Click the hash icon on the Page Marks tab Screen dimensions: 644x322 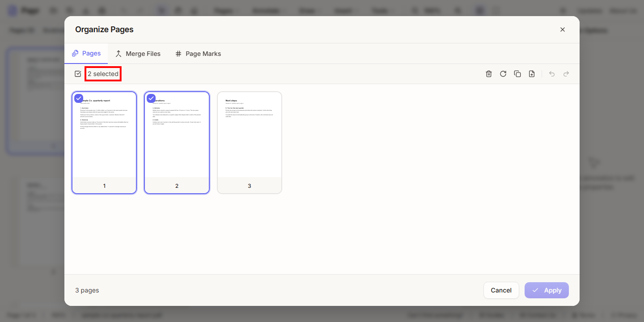[x=178, y=54]
